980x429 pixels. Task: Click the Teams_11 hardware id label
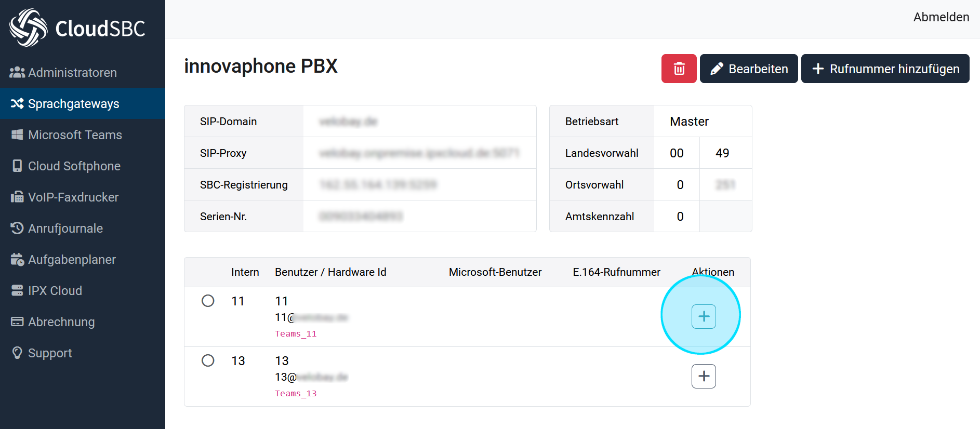coord(296,334)
